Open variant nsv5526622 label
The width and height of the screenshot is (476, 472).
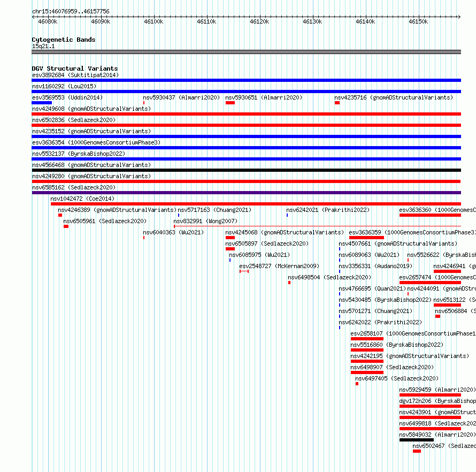[x=441, y=255]
